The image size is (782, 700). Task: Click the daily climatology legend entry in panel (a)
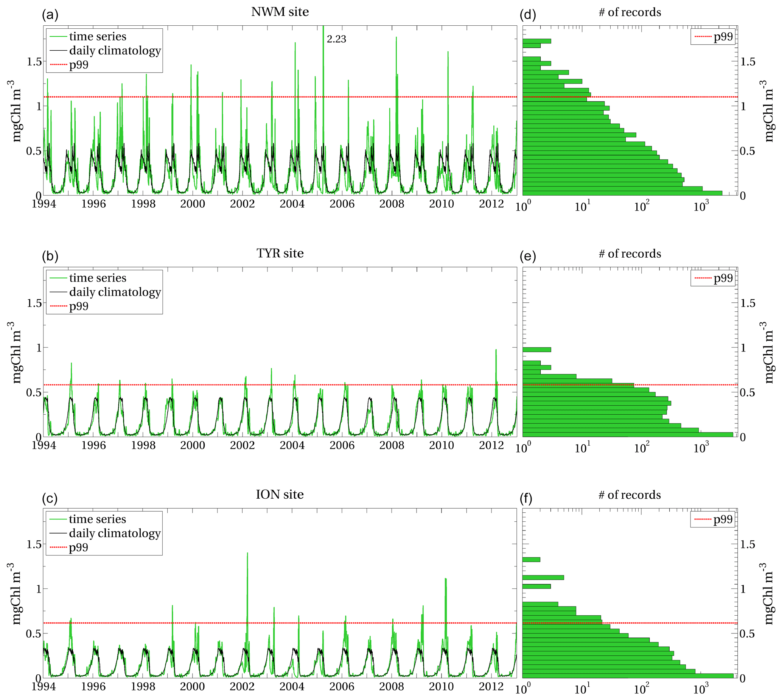pos(115,51)
